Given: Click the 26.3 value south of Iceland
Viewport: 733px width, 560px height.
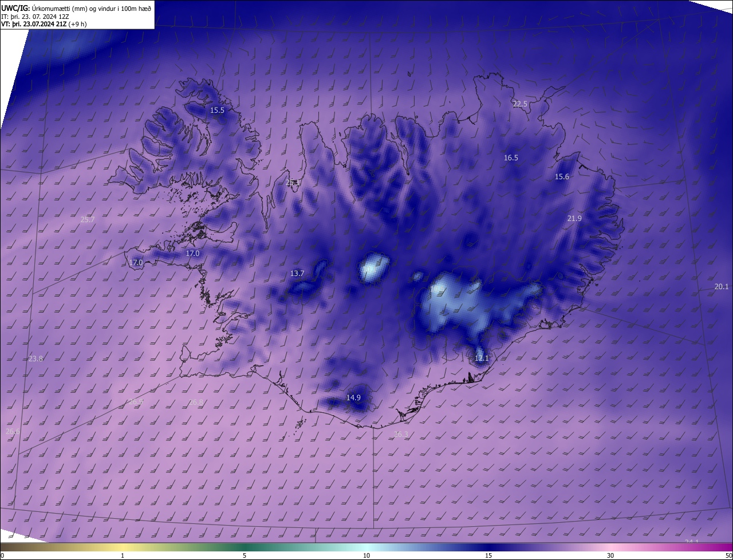Looking at the screenshot, I should tap(401, 435).
